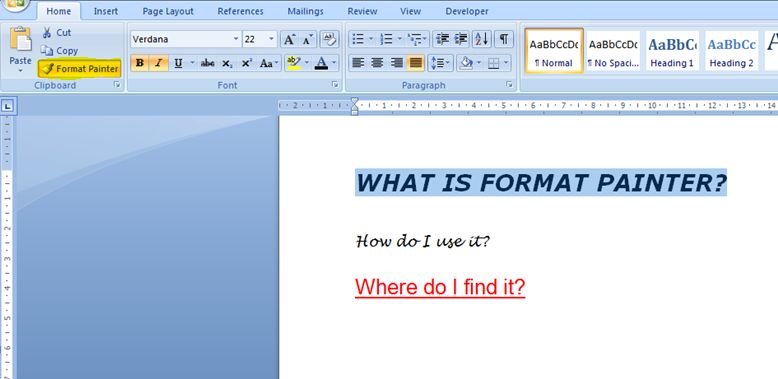The width and height of the screenshot is (778, 379).
Task: Click the first line indent ruler marker
Action: point(354,101)
